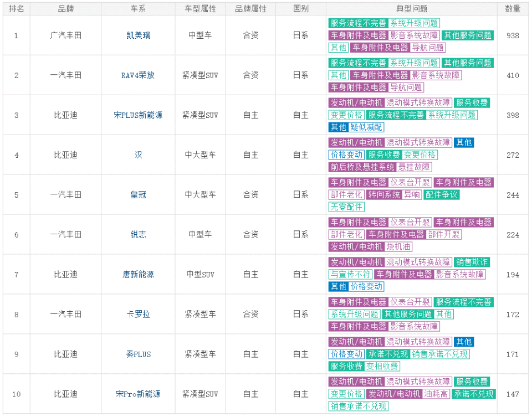Open the 宋PLUS新能源 series page
Image resolution: width=532 pixels, height=417 pixels.
[138, 115]
